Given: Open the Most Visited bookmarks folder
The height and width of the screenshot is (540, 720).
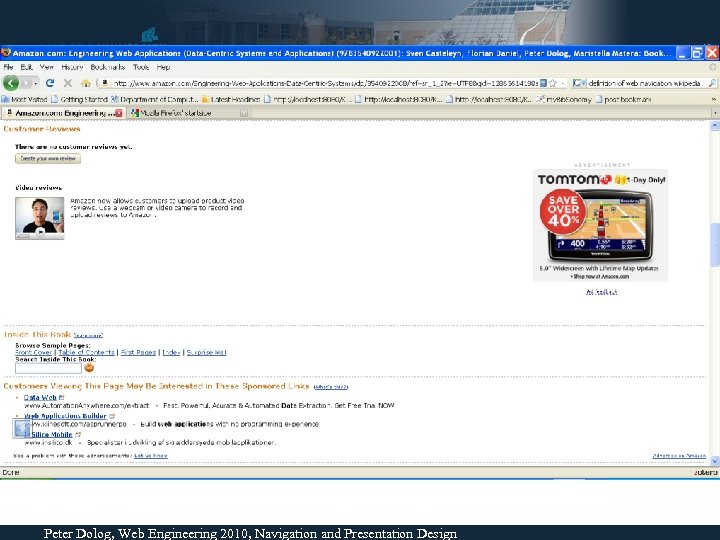Looking at the screenshot, I should (25, 99).
